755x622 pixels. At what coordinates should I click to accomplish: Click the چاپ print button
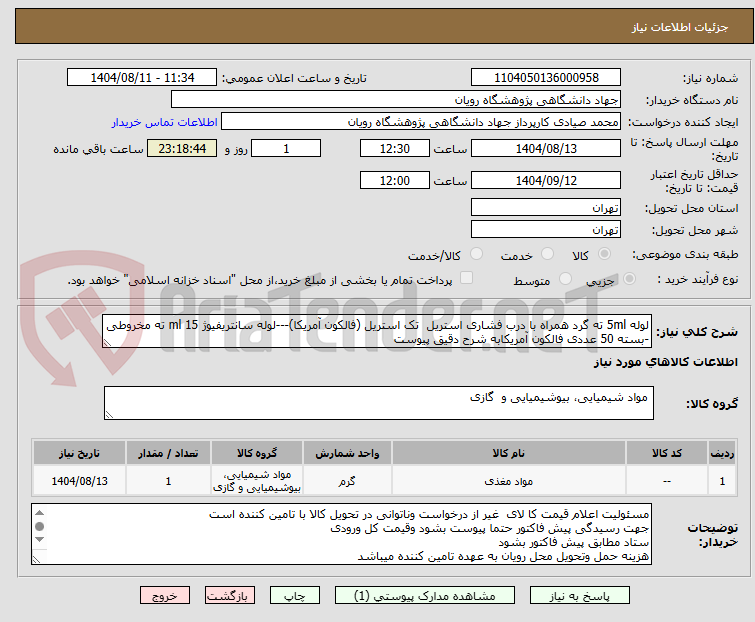click(x=293, y=595)
